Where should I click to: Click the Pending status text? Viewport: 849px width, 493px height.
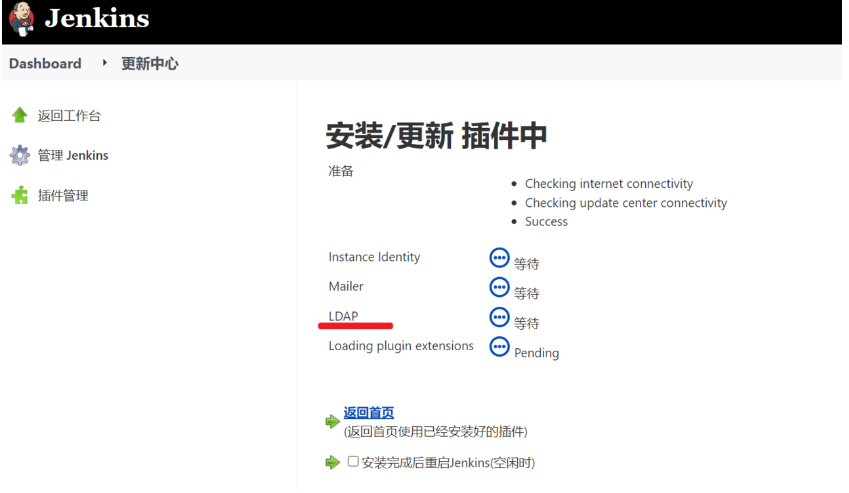tap(537, 353)
